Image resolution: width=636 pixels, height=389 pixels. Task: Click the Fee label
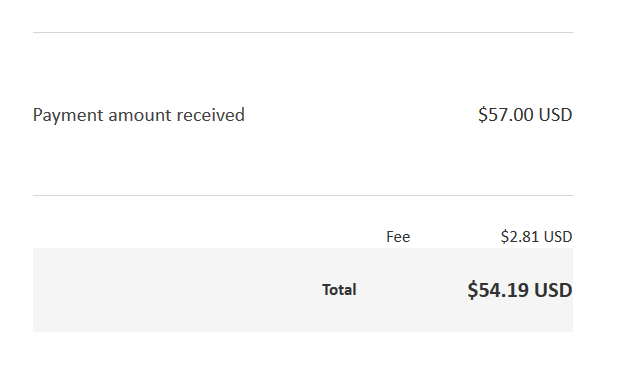(398, 237)
